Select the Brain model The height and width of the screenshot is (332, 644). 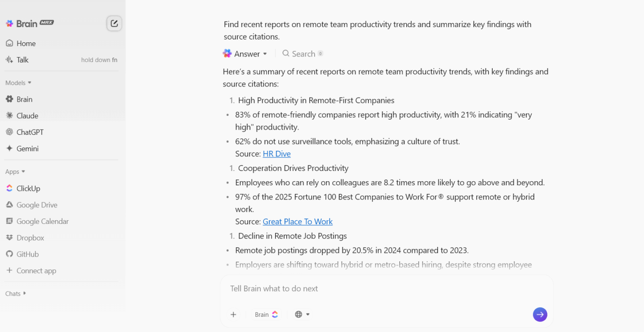pos(24,99)
